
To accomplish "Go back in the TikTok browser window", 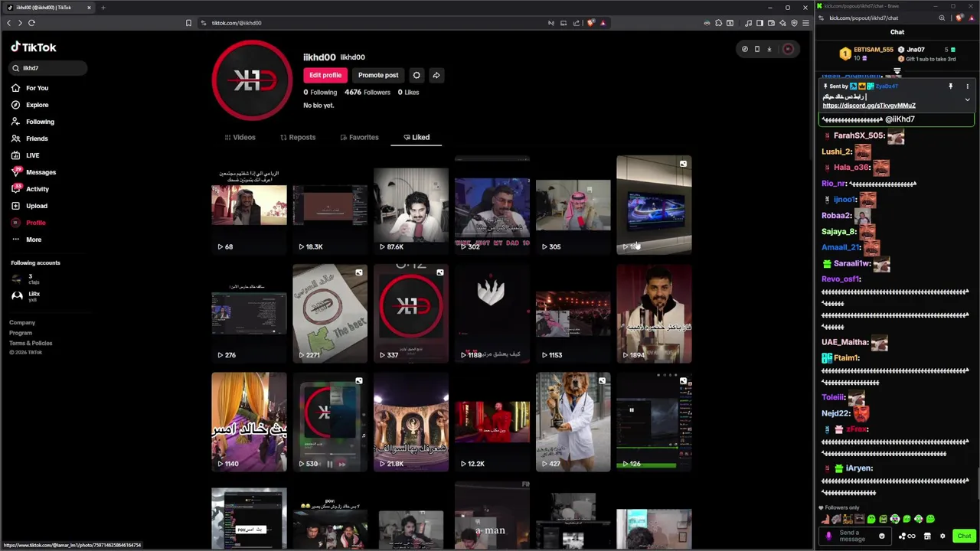I will click(x=8, y=23).
